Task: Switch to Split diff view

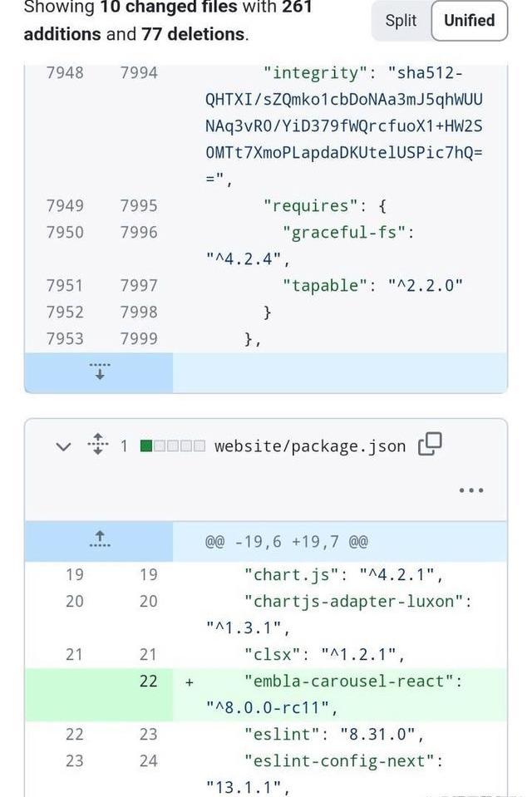Action: [x=401, y=21]
